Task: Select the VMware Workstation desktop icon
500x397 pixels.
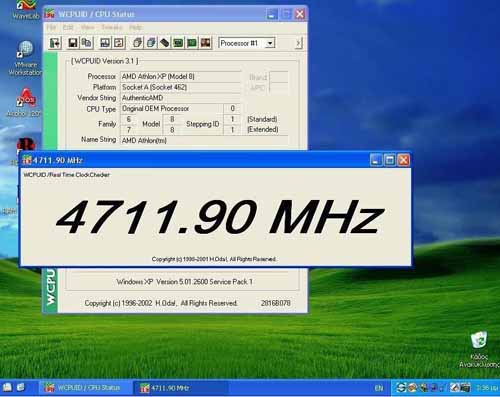Action: point(25,58)
